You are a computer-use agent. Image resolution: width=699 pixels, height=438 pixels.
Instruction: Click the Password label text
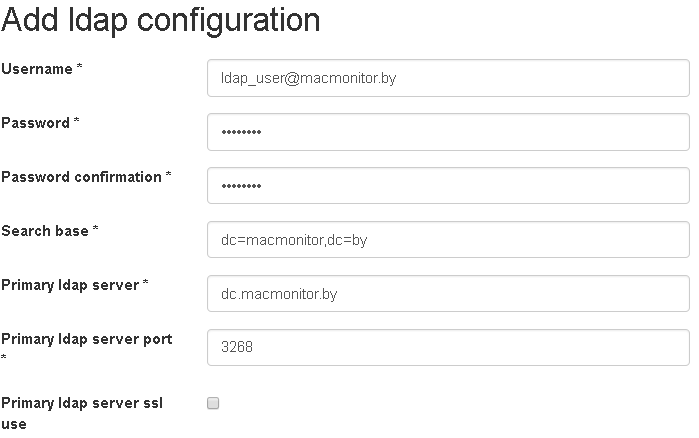(x=35, y=123)
